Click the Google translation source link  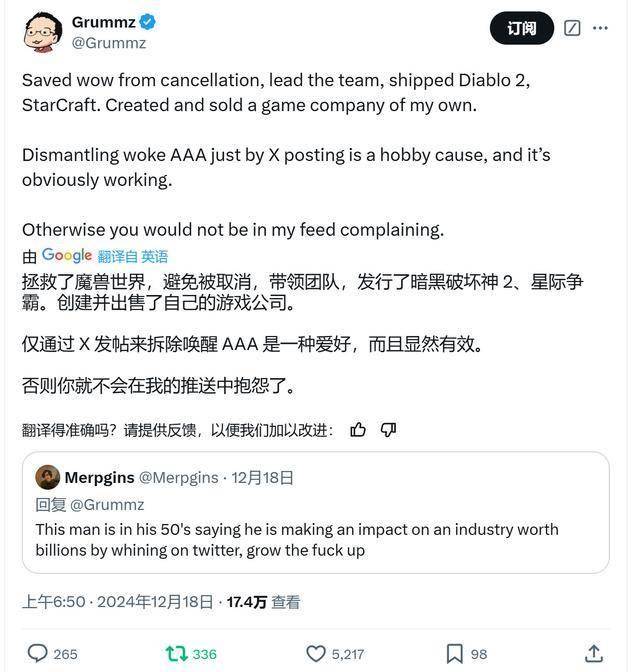pyautogui.click(x=67, y=256)
